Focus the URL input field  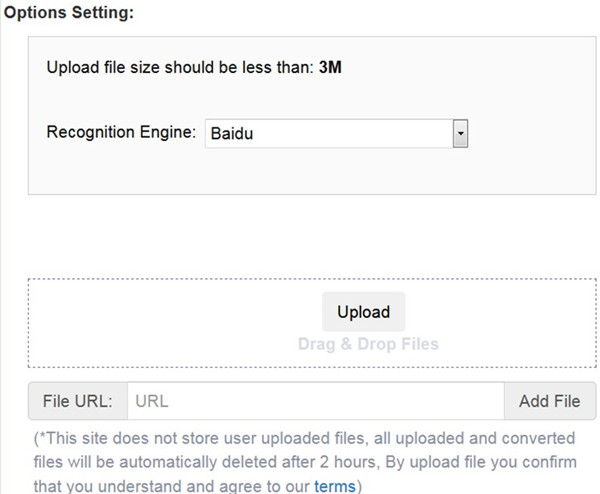(x=315, y=402)
